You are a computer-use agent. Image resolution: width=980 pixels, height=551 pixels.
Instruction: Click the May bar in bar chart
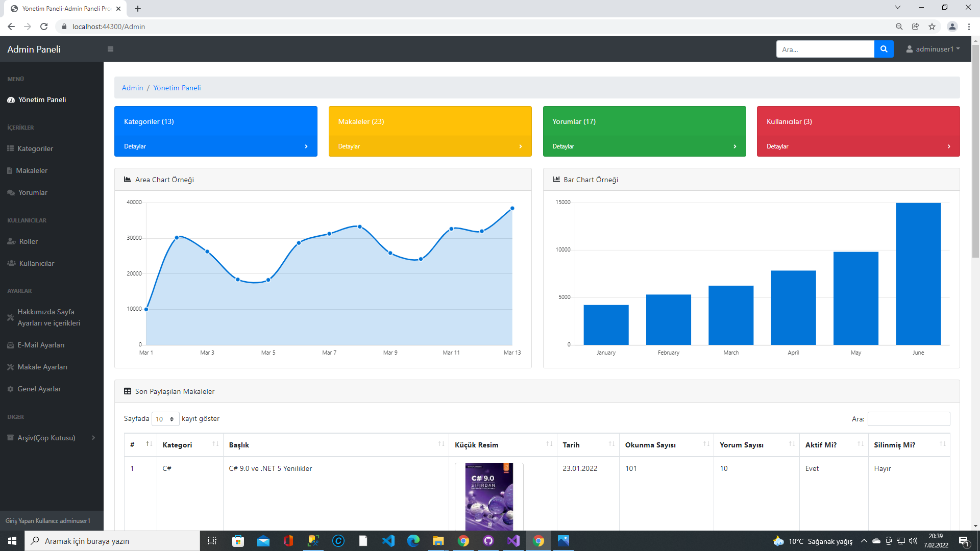coord(855,298)
